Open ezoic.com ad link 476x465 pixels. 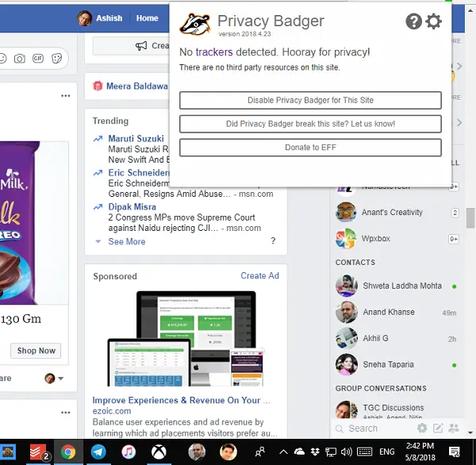point(112,411)
